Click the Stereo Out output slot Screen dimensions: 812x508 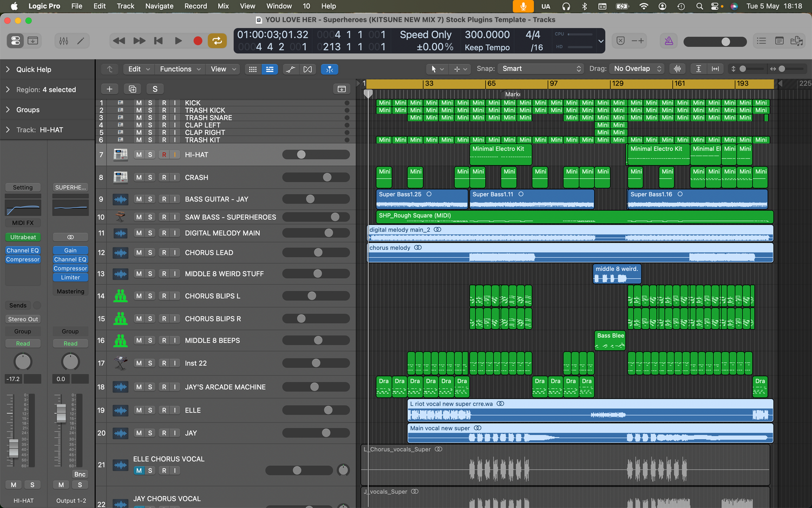(23, 319)
